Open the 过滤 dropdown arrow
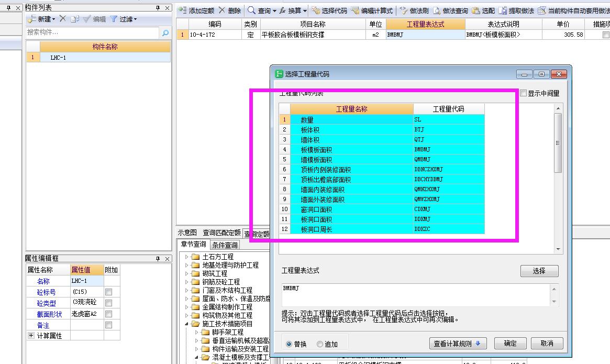 tap(136, 19)
